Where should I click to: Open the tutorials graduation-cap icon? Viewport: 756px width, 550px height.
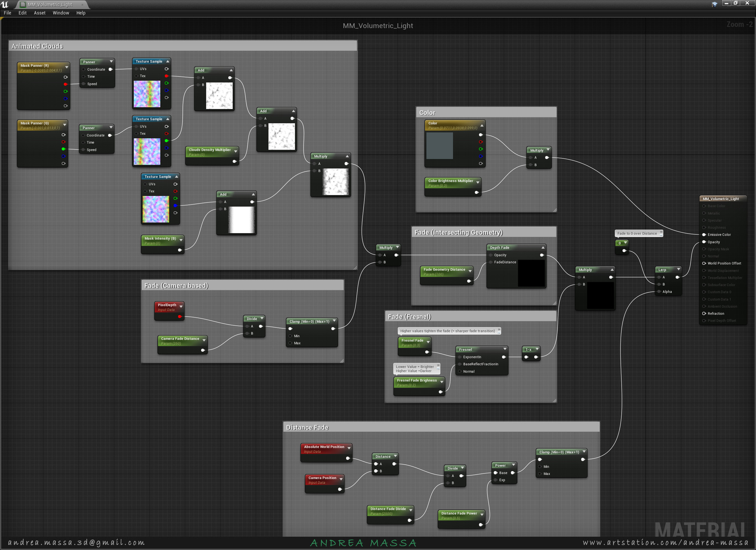point(714,4)
